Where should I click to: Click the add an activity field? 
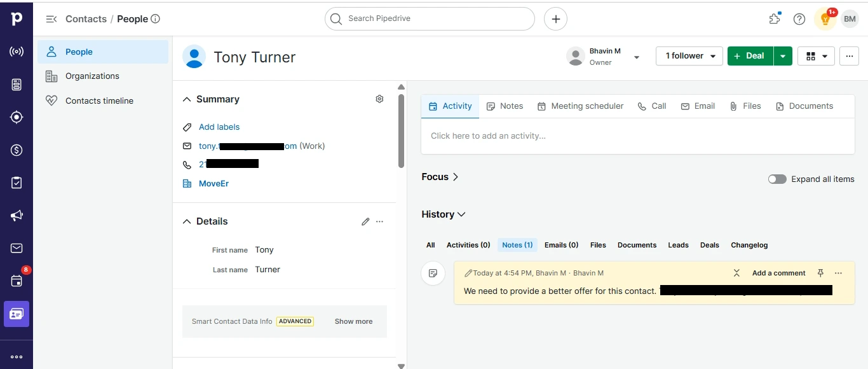point(637,136)
